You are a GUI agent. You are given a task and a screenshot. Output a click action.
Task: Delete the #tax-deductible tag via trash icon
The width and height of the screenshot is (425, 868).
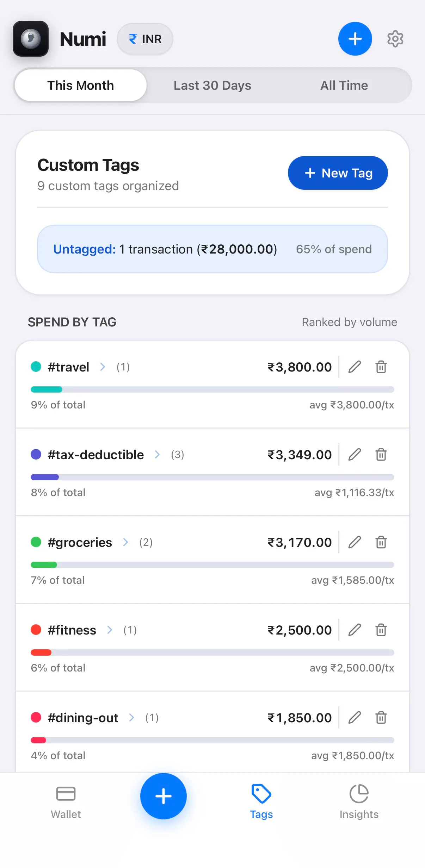pyautogui.click(x=381, y=455)
